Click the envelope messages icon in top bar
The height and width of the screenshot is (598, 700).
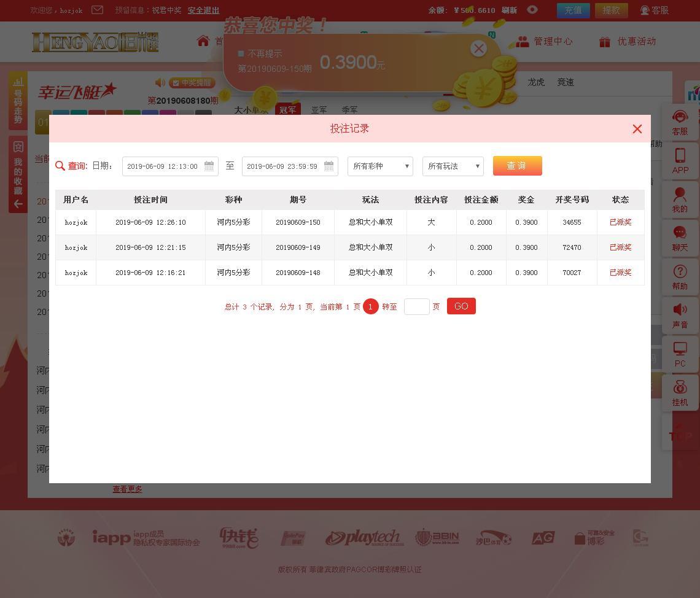click(97, 10)
